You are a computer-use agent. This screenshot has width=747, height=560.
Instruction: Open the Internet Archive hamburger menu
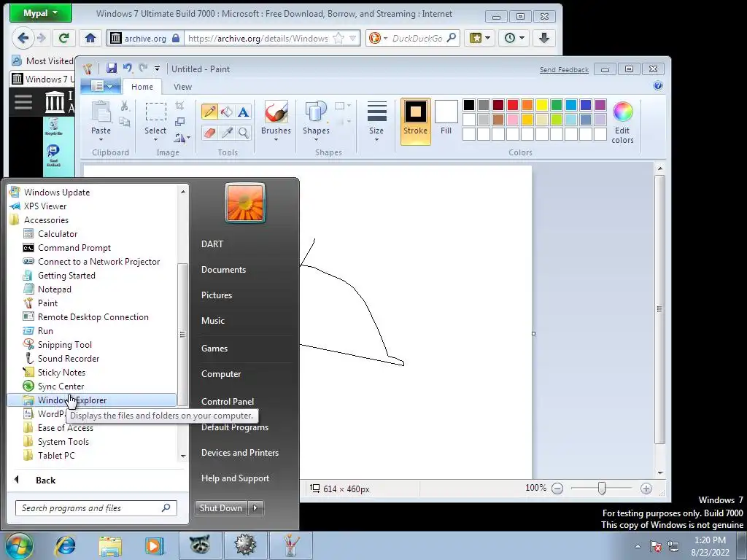pos(23,101)
